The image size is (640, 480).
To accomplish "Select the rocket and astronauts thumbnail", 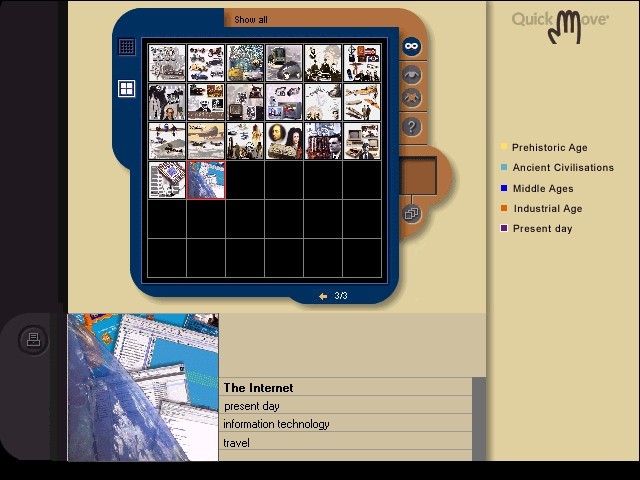I will pyautogui.click(x=245, y=141).
